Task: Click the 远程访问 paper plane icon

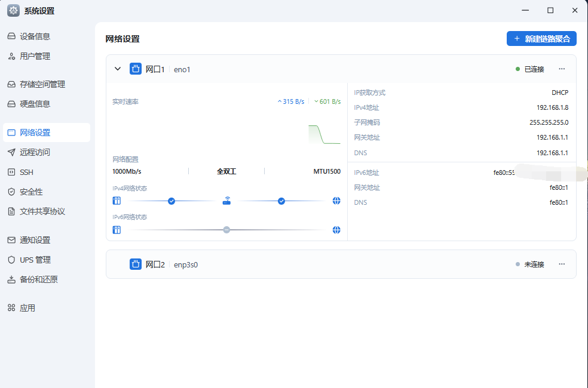Action: click(11, 152)
